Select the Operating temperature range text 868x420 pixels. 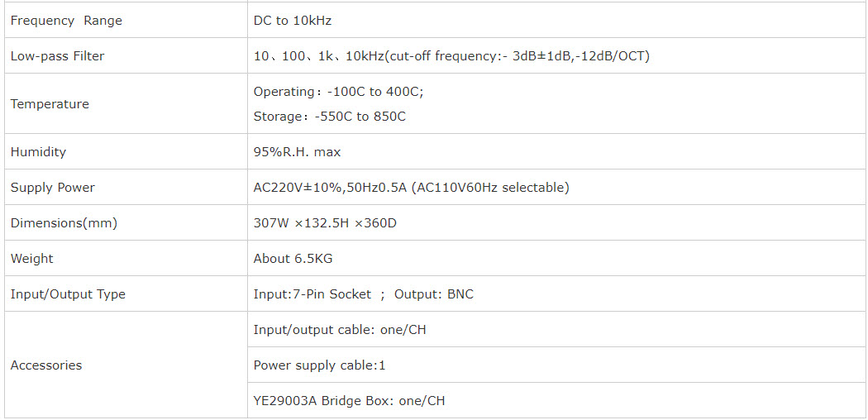click(x=338, y=92)
